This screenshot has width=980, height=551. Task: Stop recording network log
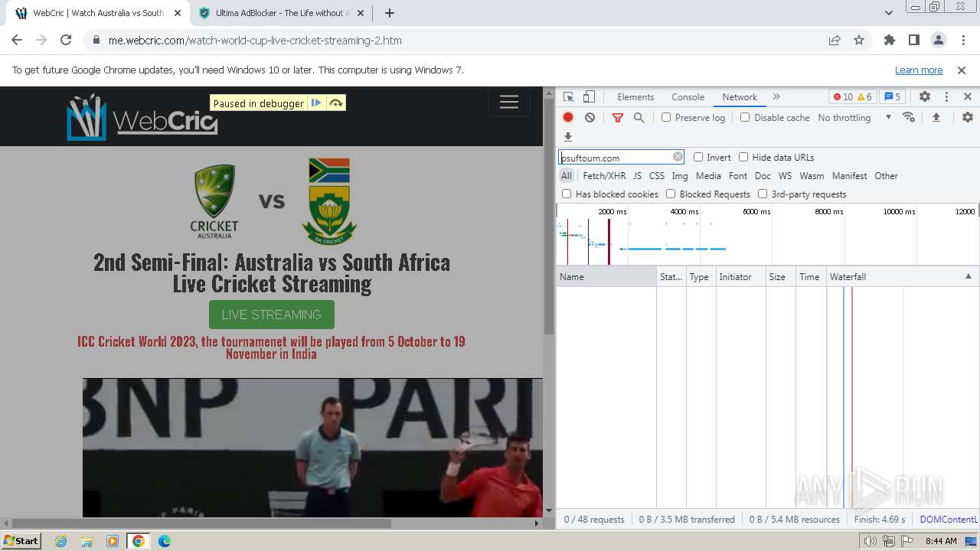coord(568,117)
